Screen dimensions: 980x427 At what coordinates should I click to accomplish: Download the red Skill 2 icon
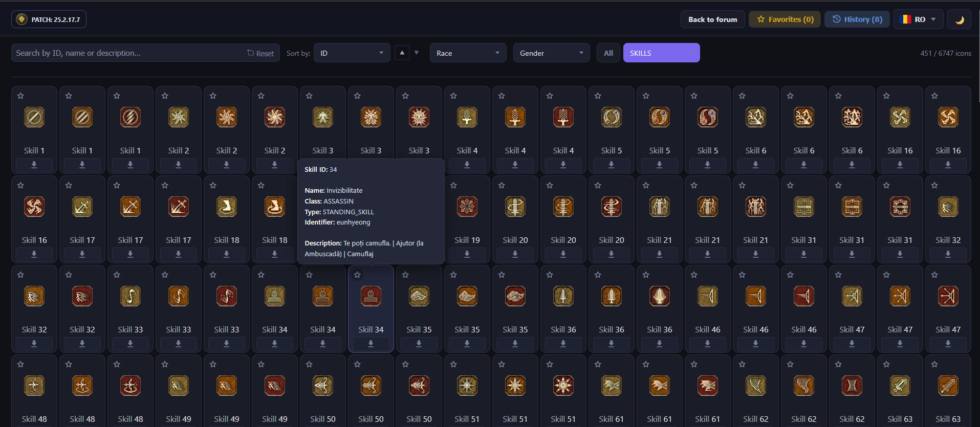(x=275, y=165)
